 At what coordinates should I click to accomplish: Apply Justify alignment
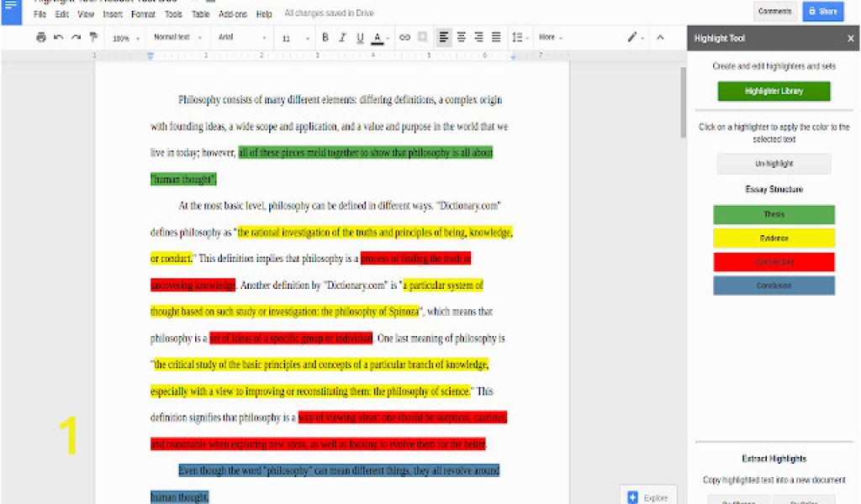[x=496, y=37]
